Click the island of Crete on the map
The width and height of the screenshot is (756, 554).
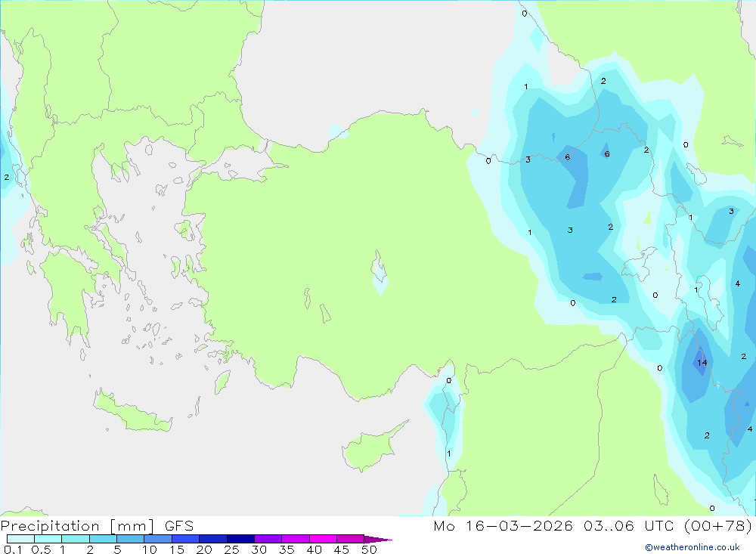pos(132,411)
